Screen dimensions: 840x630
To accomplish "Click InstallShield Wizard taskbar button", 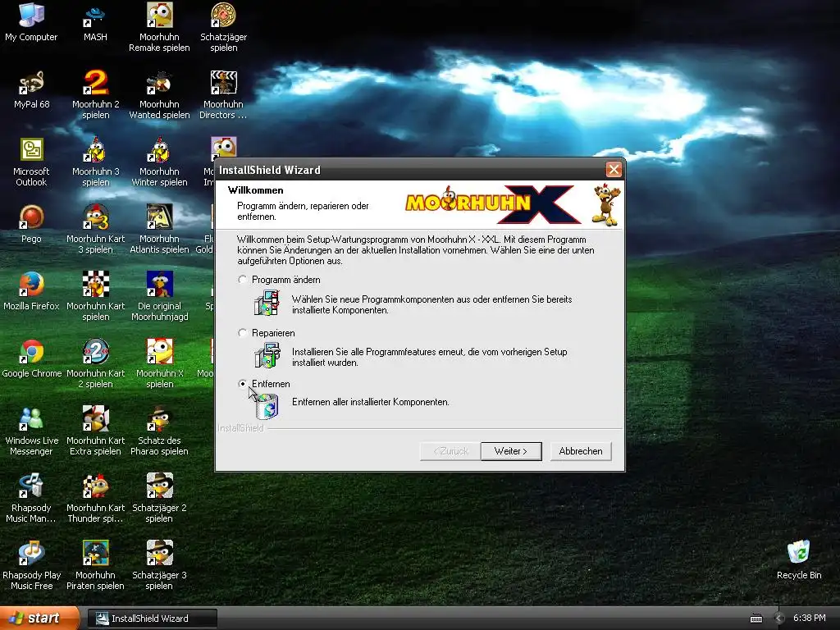I will coord(152,619).
